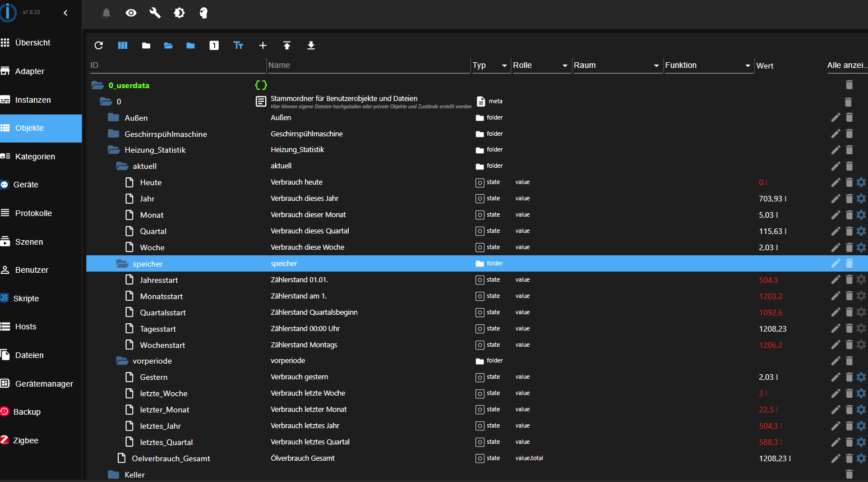This screenshot has height=482, width=868.
Task: Expand all folders using toolbar icon
Action: [168, 45]
